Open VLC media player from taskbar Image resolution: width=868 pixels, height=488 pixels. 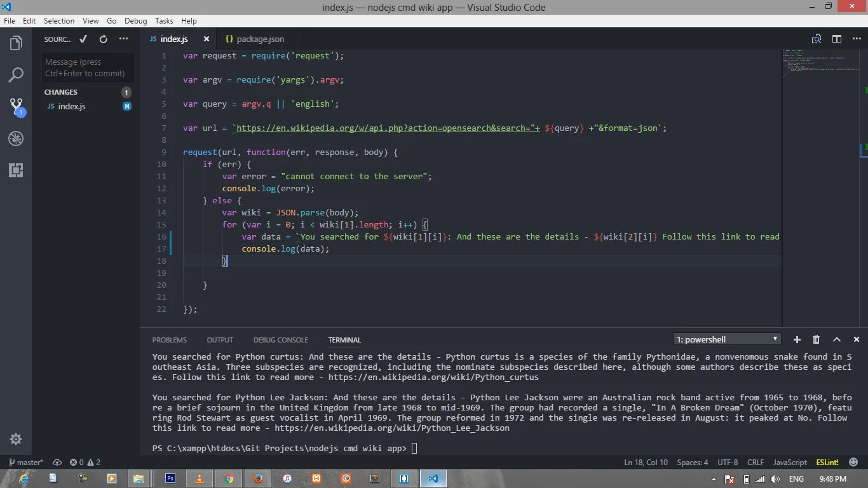click(x=200, y=478)
